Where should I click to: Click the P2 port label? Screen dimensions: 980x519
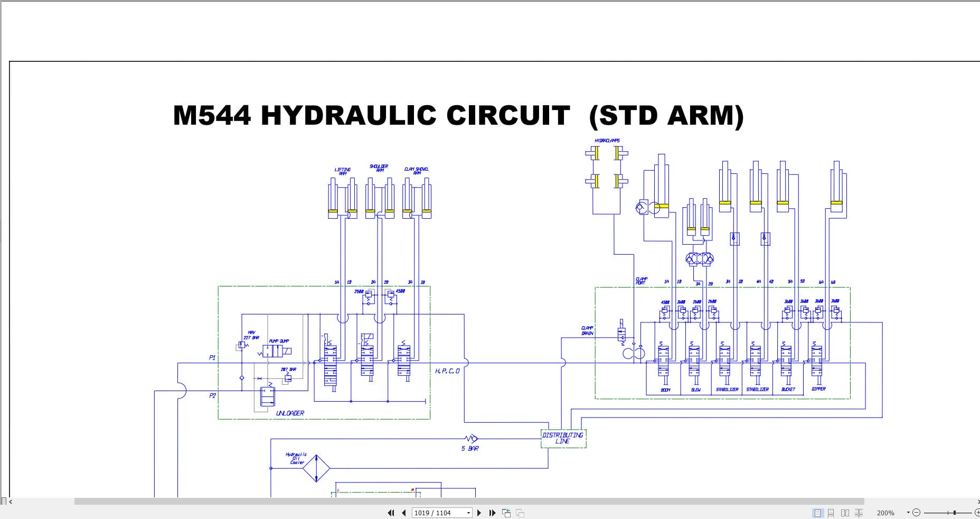(x=212, y=395)
